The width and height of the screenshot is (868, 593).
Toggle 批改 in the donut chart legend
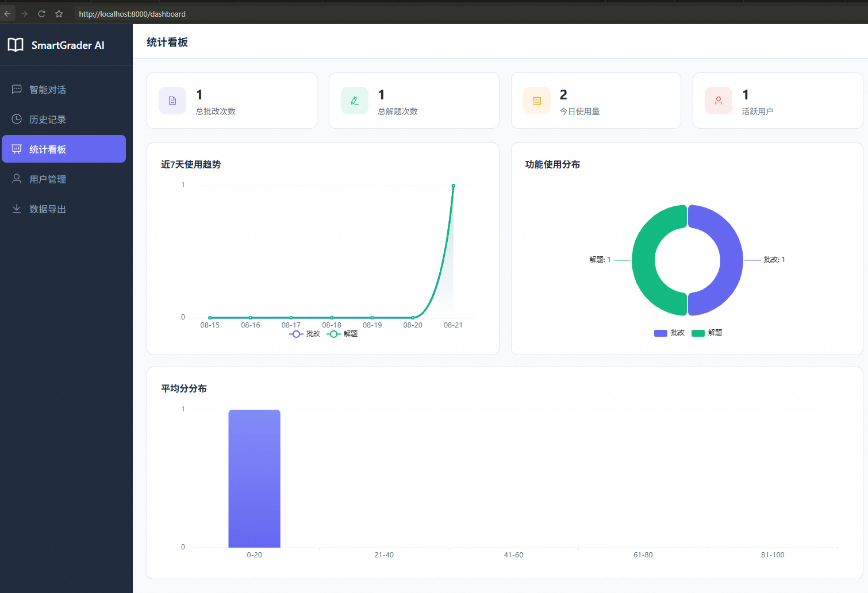670,333
